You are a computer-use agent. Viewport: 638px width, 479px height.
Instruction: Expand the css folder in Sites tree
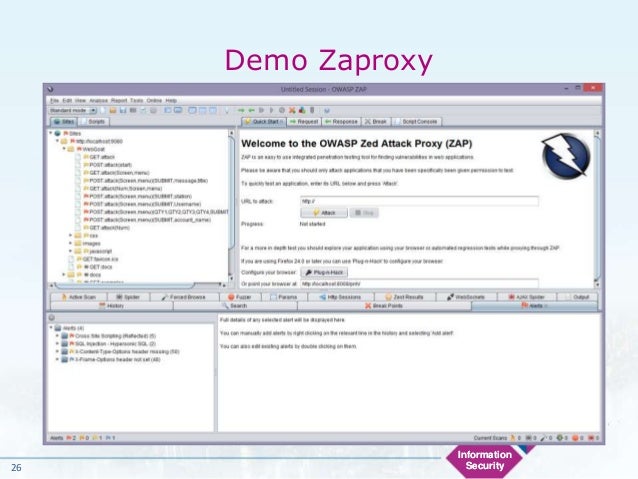click(x=70, y=235)
